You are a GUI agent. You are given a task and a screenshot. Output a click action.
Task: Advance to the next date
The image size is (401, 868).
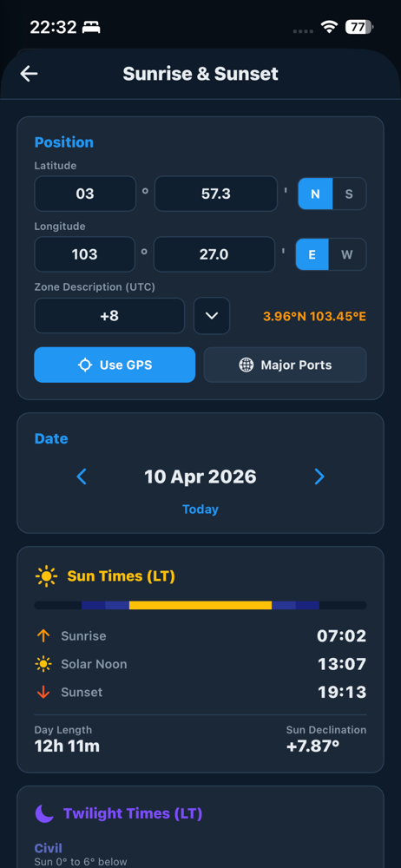pos(319,477)
